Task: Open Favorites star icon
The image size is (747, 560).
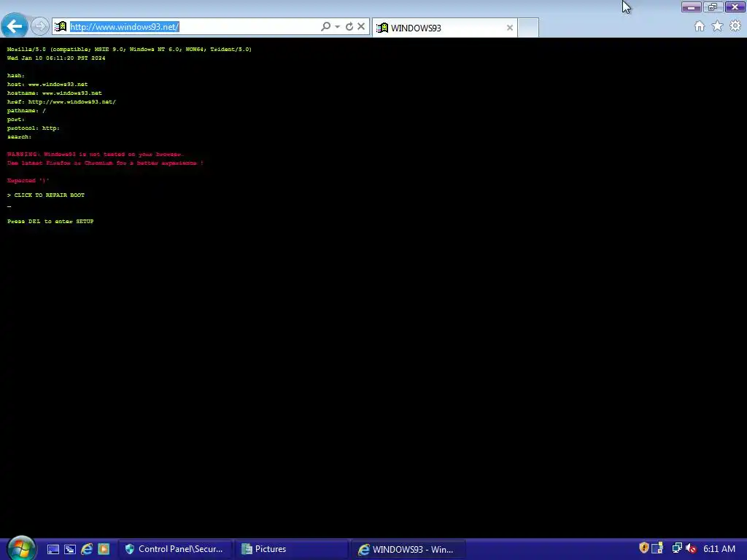Action: coord(718,26)
